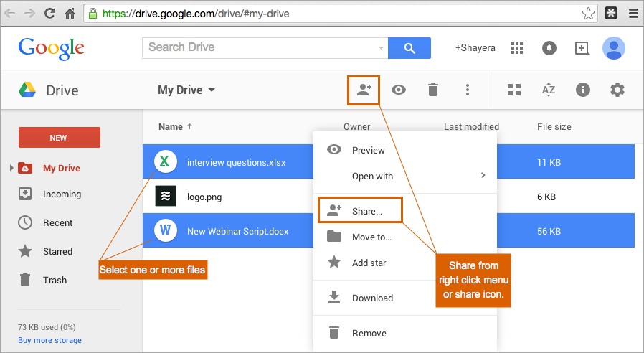Open the +Shayera profile link
Image resolution: width=644 pixels, height=353 pixels.
[x=475, y=47]
